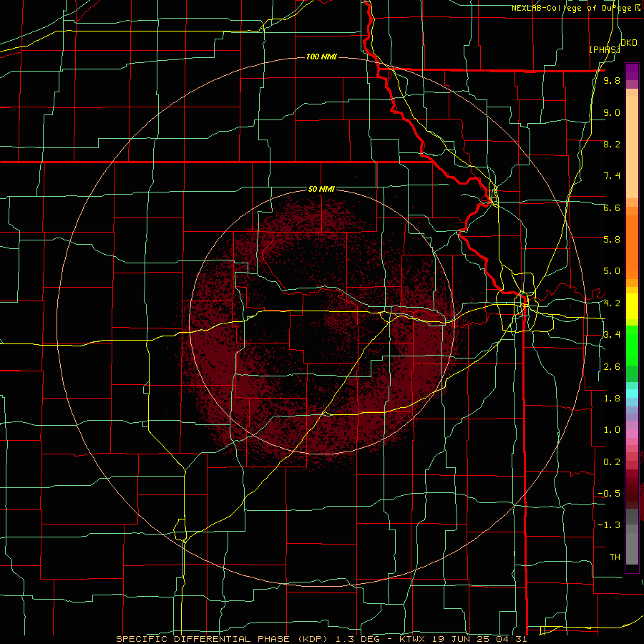Screen dimensions: 644x644
Task: Click the [PHAS] label above the color scale
Action: tap(605, 49)
